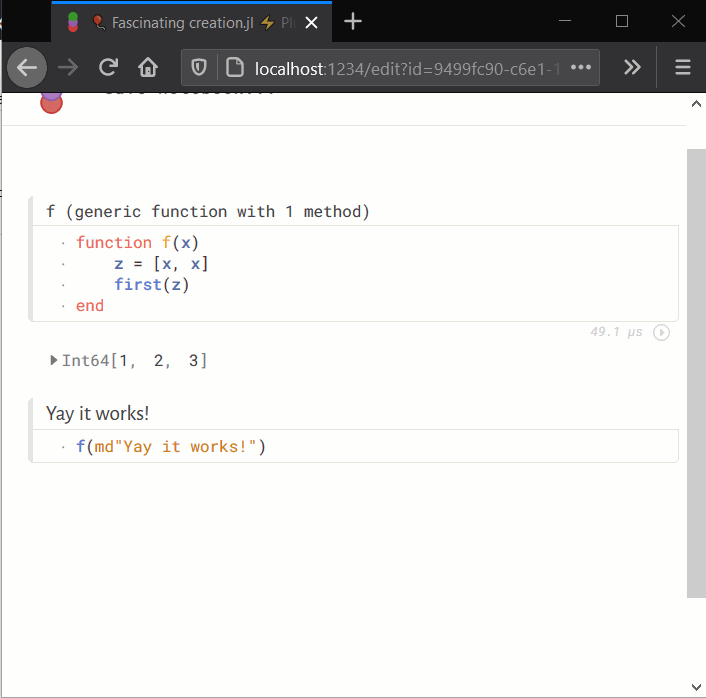This screenshot has width=706, height=698.
Task: Open the browser home page
Action: [148, 68]
